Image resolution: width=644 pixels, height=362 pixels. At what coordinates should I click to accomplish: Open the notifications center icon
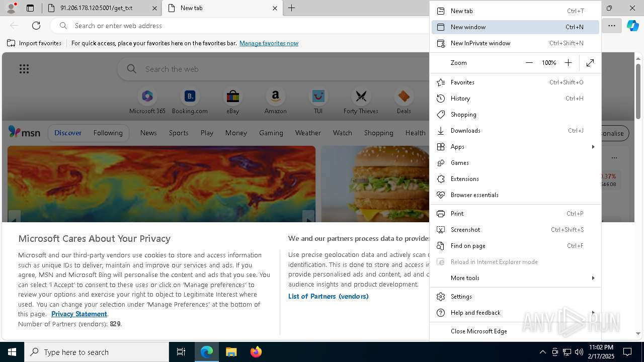pos(627,352)
